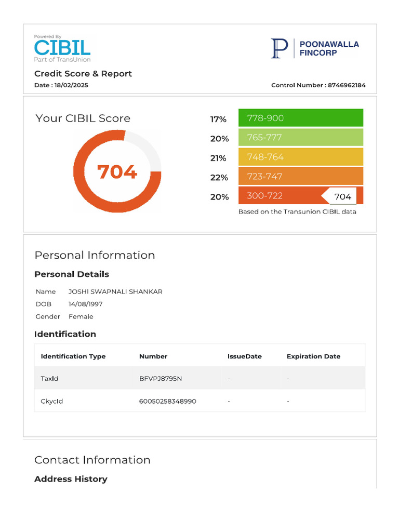Select the yellow 748-764 score band
This screenshot has height=532, width=399.
click(300, 157)
